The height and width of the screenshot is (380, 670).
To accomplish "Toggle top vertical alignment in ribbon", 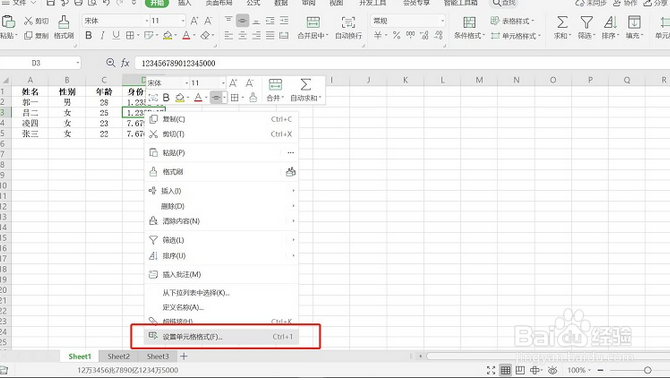I will point(229,20).
